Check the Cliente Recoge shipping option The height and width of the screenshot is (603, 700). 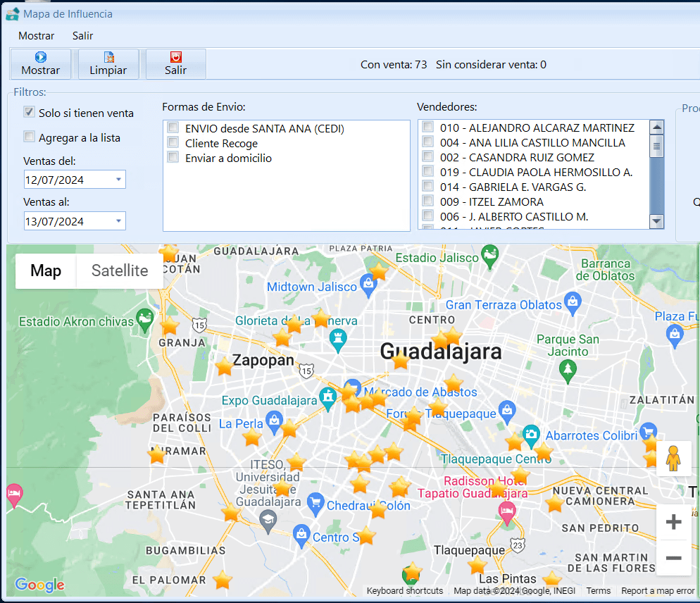click(x=173, y=143)
